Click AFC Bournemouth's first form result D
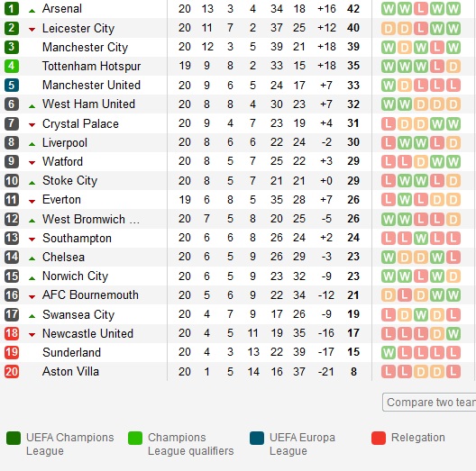The width and height of the screenshot is (476, 471). 389,295
